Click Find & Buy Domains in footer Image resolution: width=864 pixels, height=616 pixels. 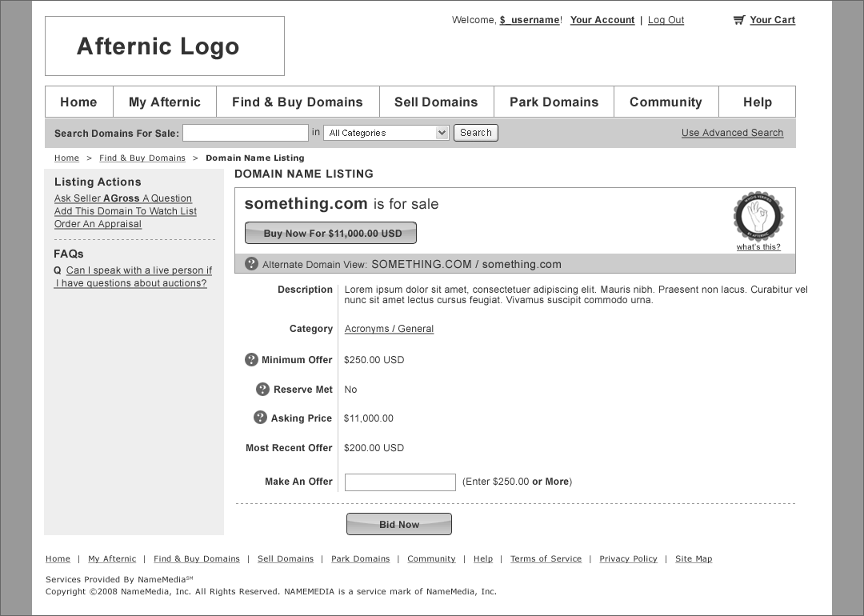[197, 558]
